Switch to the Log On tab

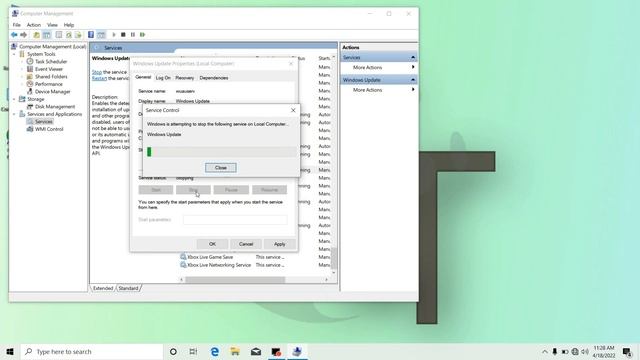tap(163, 78)
